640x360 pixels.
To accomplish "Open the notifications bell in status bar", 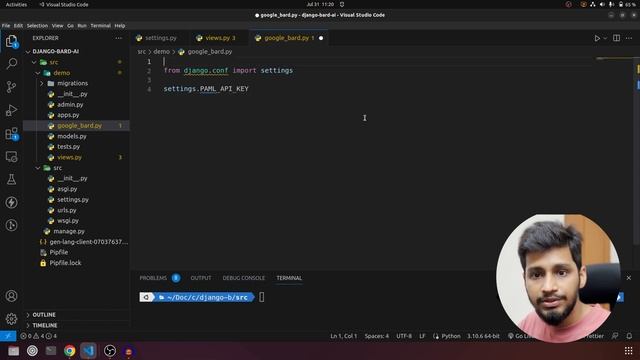I will [629, 336].
